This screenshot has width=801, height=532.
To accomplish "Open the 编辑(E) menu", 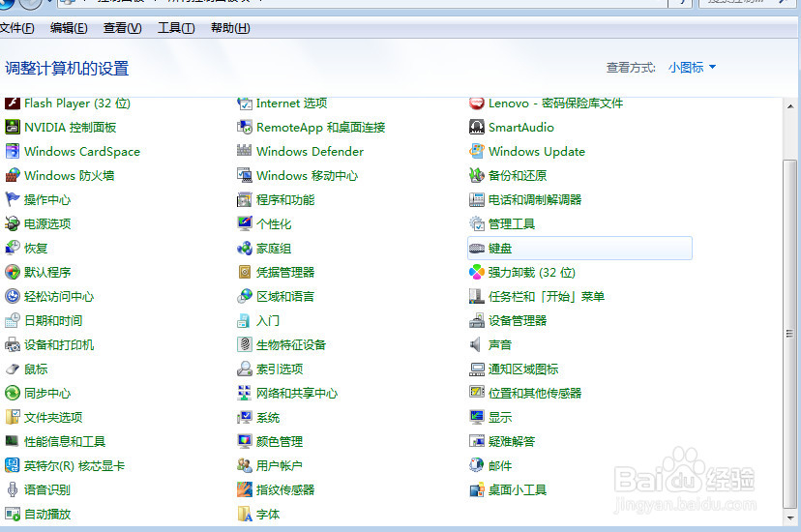I will [69, 28].
